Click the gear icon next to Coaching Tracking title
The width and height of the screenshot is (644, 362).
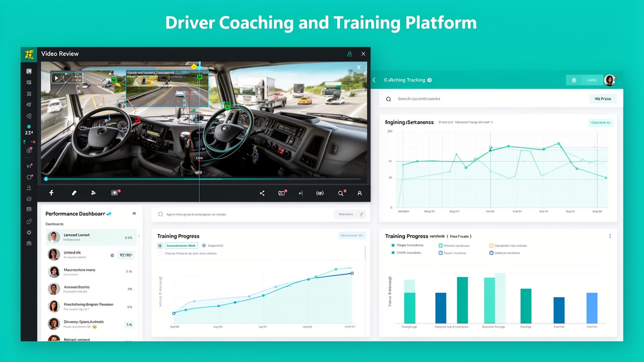tap(430, 80)
